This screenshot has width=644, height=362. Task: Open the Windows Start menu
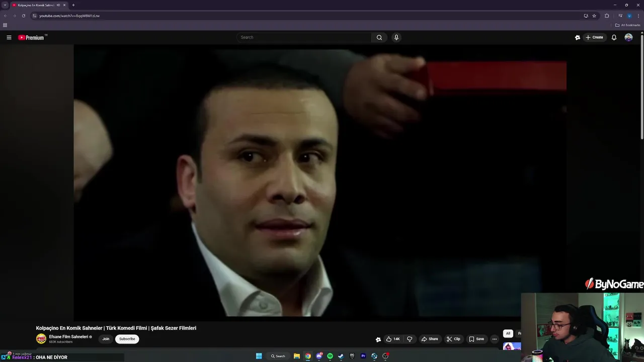click(x=259, y=356)
